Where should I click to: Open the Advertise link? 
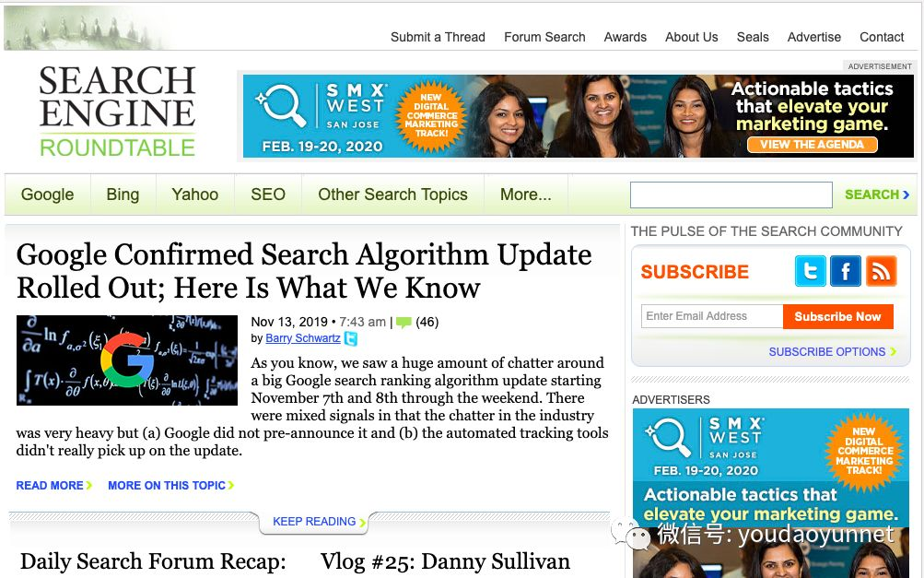[x=814, y=37]
